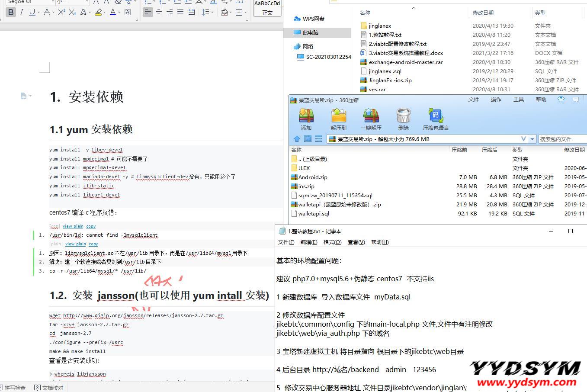Toggle bold formatting in WPS toolbar
Viewport: 587px width, 392px height.
tap(11, 12)
